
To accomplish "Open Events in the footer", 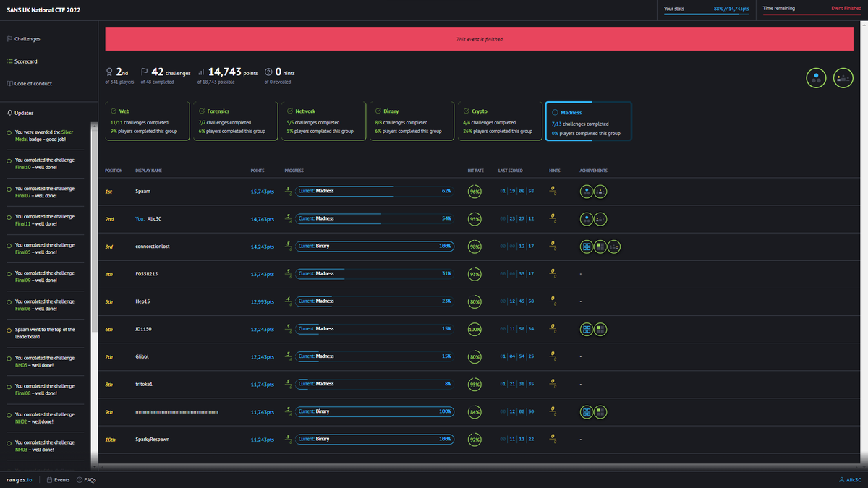I will (x=58, y=480).
